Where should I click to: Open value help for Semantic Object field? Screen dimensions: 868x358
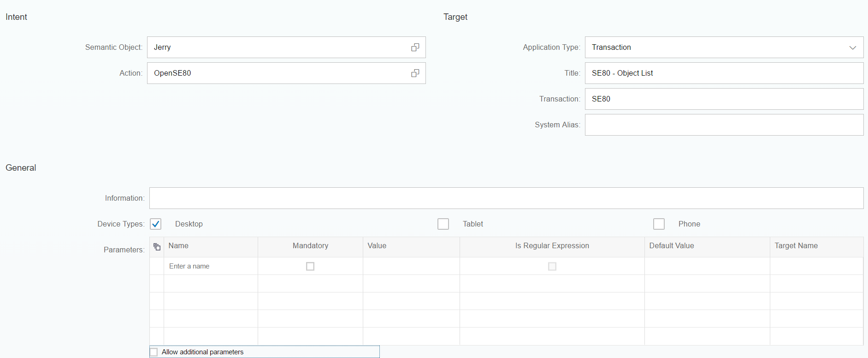coord(415,48)
